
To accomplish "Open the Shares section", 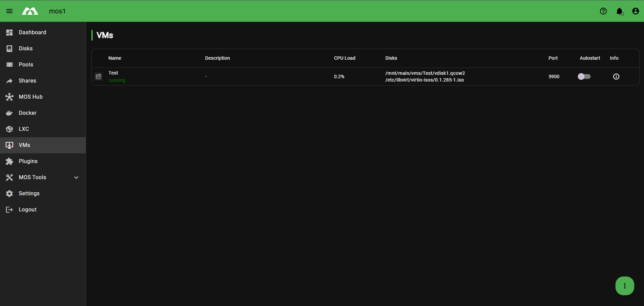I will (x=27, y=81).
